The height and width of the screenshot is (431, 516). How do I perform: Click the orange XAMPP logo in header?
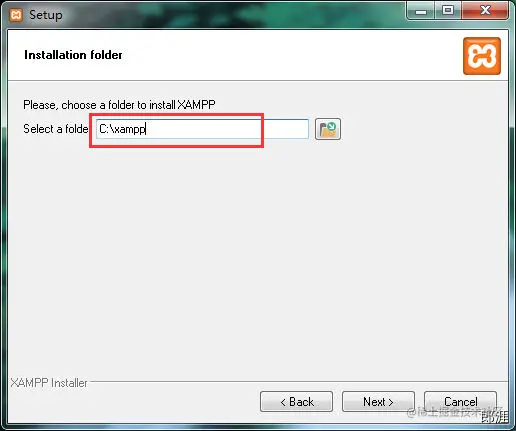pos(482,56)
